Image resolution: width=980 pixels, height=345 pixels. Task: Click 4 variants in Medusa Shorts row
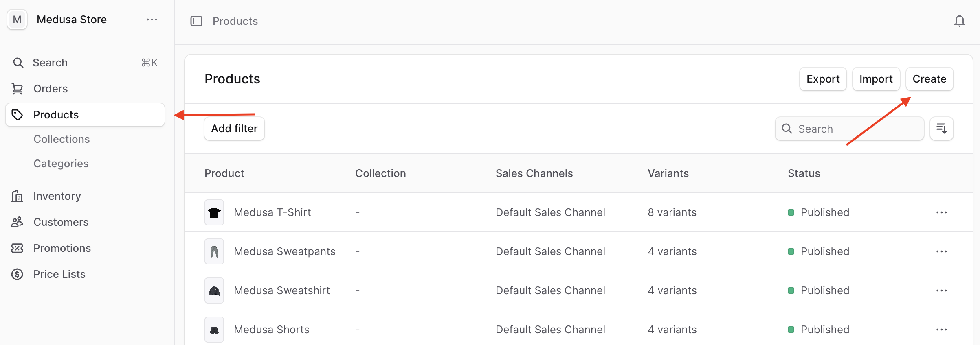(672, 330)
